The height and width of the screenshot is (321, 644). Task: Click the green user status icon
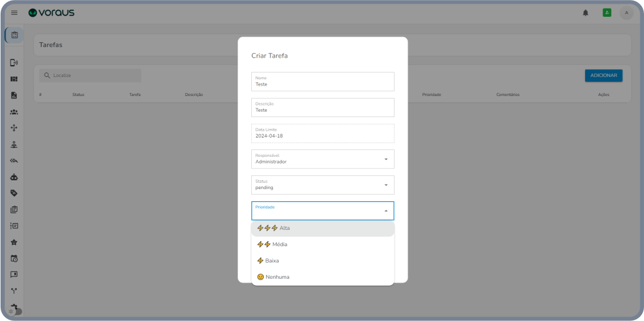(607, 13)
